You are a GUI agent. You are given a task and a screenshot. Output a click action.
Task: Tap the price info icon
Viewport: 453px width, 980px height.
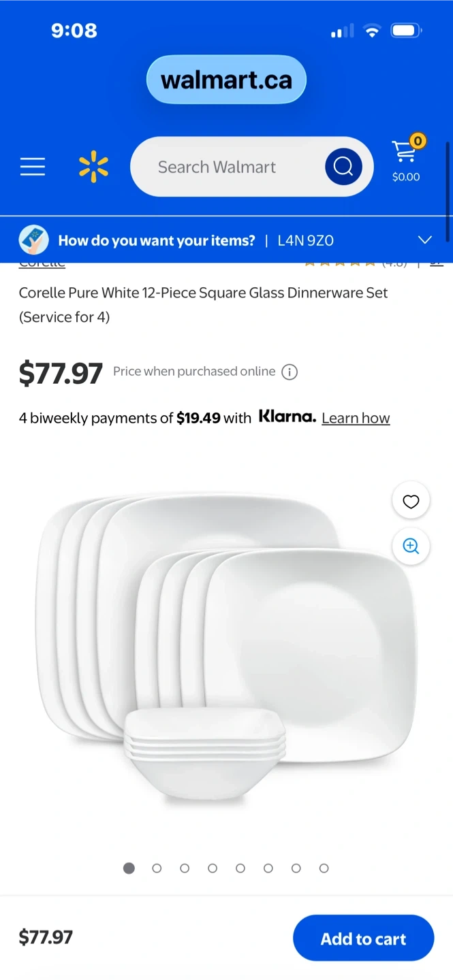[x=290, y=372]
